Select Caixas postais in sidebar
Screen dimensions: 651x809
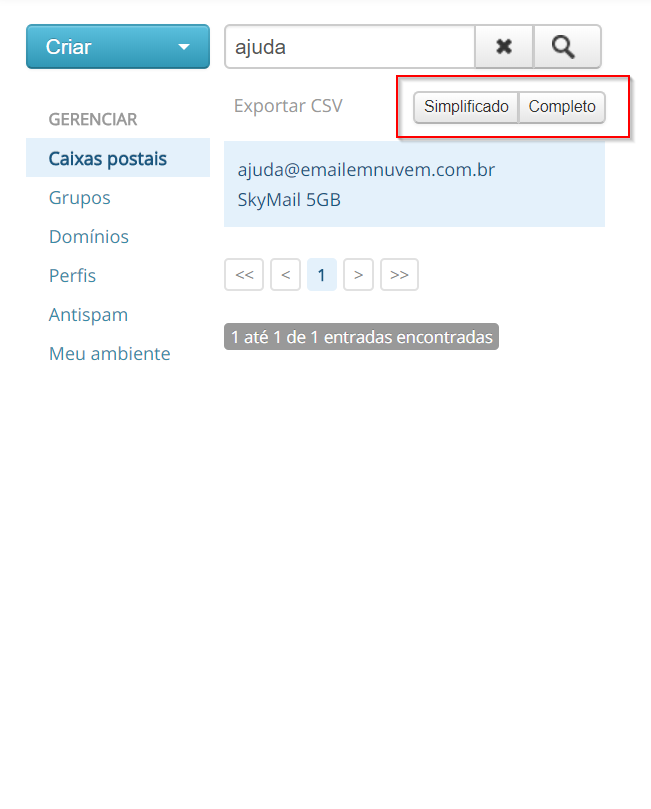point(108,158)
